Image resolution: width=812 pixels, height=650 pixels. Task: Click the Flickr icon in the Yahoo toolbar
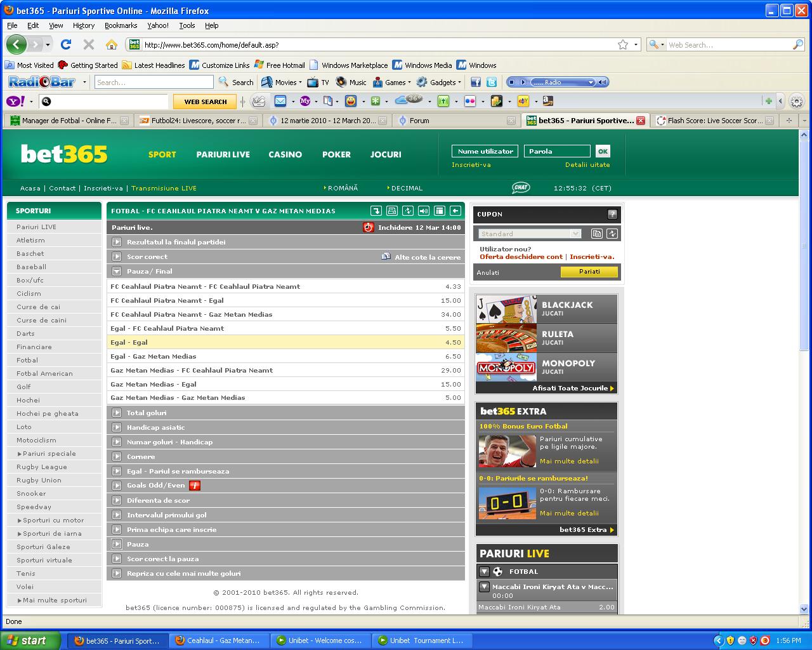click(x=470, y=101)
